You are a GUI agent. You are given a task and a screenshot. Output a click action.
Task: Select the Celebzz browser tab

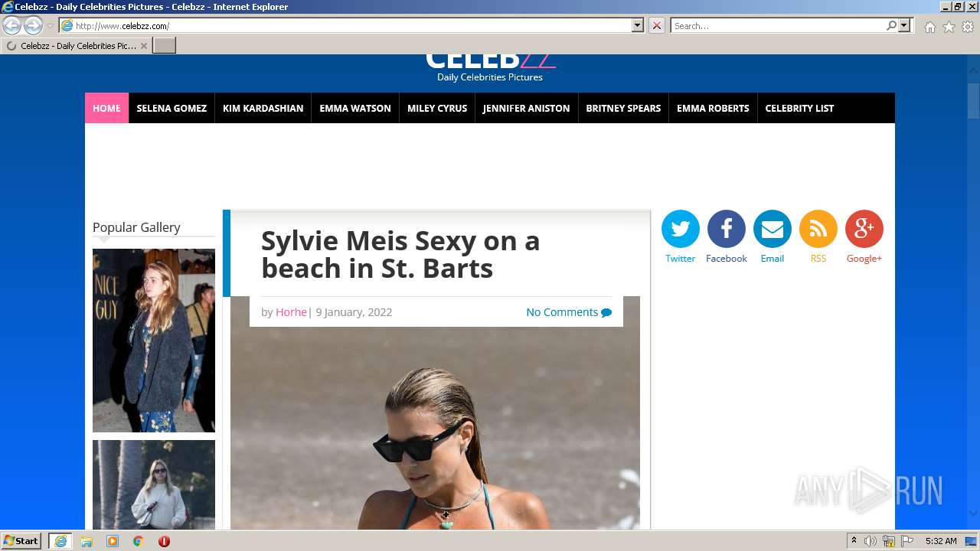point(76,46)
